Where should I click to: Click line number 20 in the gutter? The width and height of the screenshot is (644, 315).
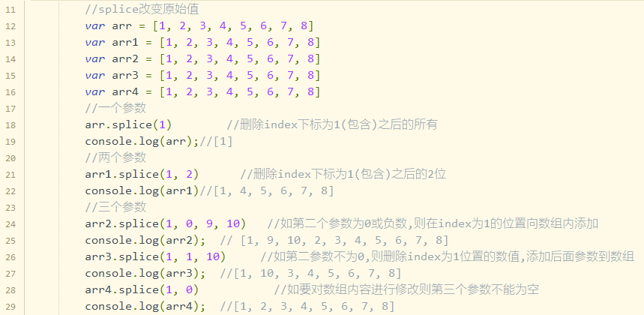(12, 157)
